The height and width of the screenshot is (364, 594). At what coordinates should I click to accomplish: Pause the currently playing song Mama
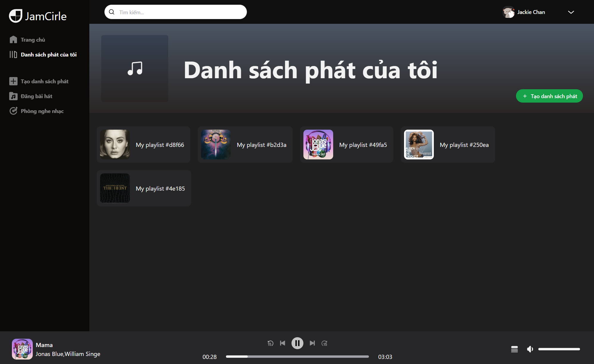click(x=297, y=343)
